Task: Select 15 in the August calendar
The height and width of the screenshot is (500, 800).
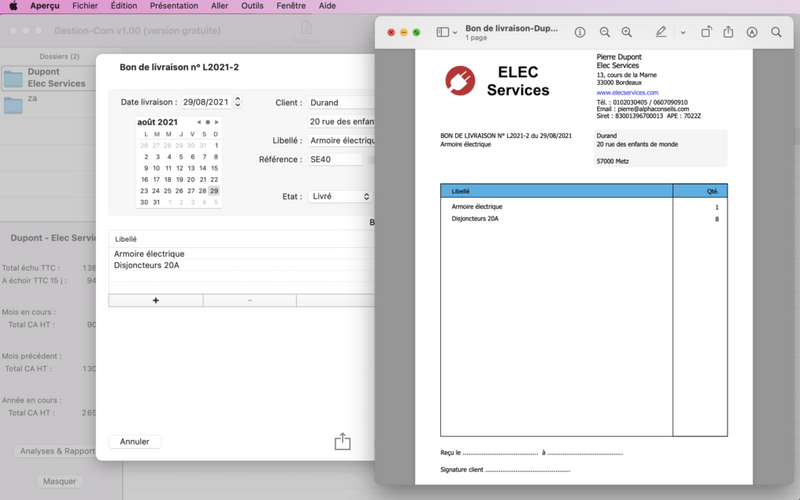Action: tap(214, 168)
